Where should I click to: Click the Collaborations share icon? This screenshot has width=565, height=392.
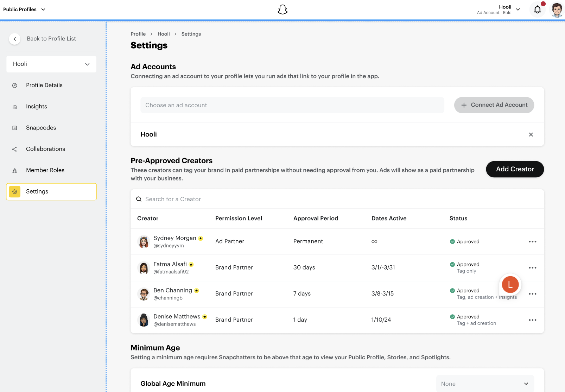pyautogui.click(x=15, y=149)
